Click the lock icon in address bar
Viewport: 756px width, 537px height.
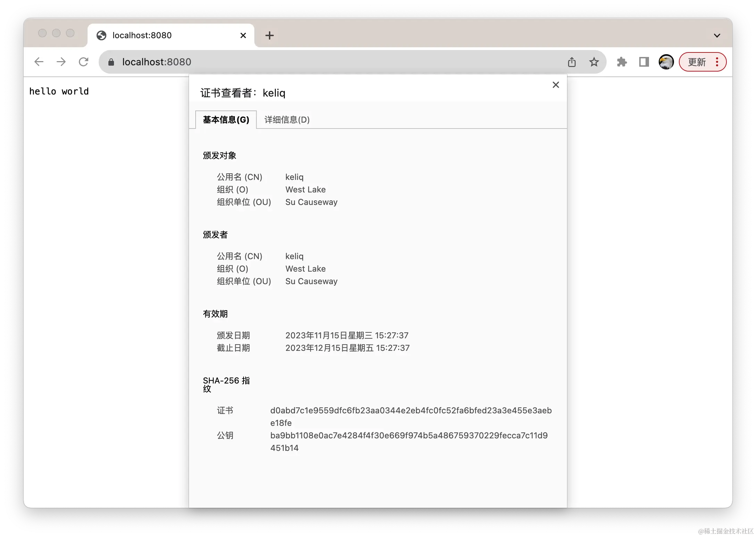pyautogui.click(x=111, y=62)
